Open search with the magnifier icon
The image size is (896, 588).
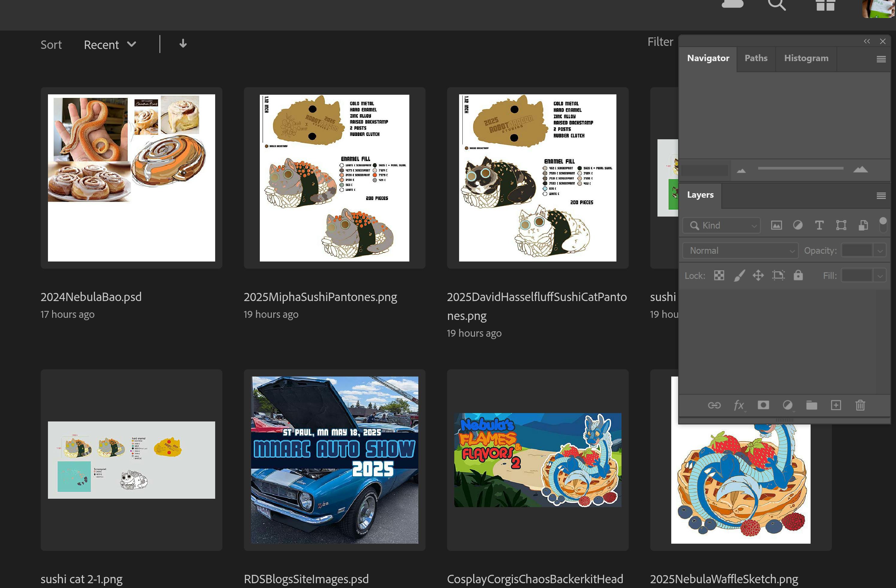776,4
